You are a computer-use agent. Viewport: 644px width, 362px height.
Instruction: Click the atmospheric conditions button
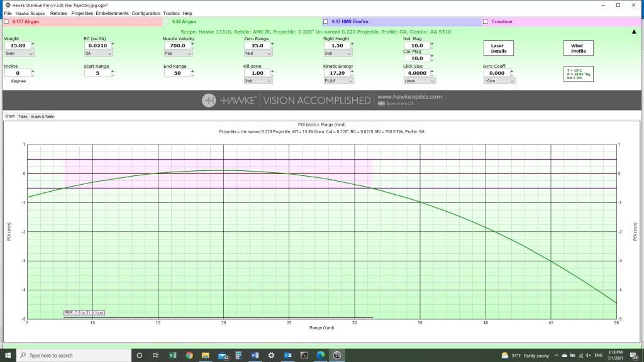tap(578, 74)
